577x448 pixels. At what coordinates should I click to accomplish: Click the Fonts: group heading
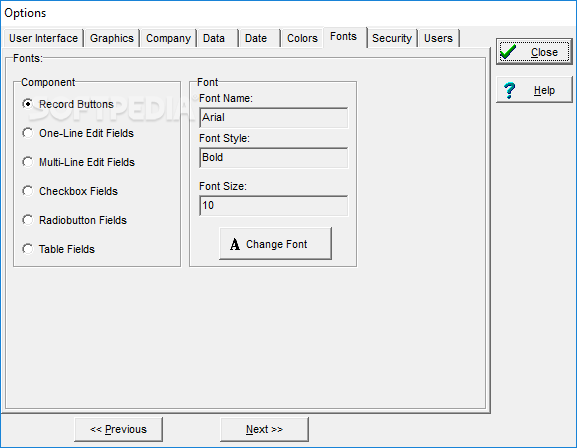(28, 58)
